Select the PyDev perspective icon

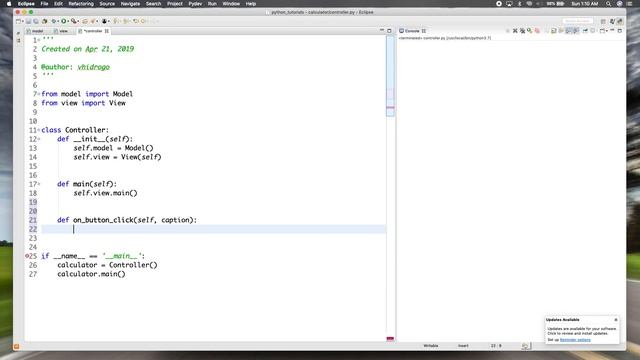(612, 21)
